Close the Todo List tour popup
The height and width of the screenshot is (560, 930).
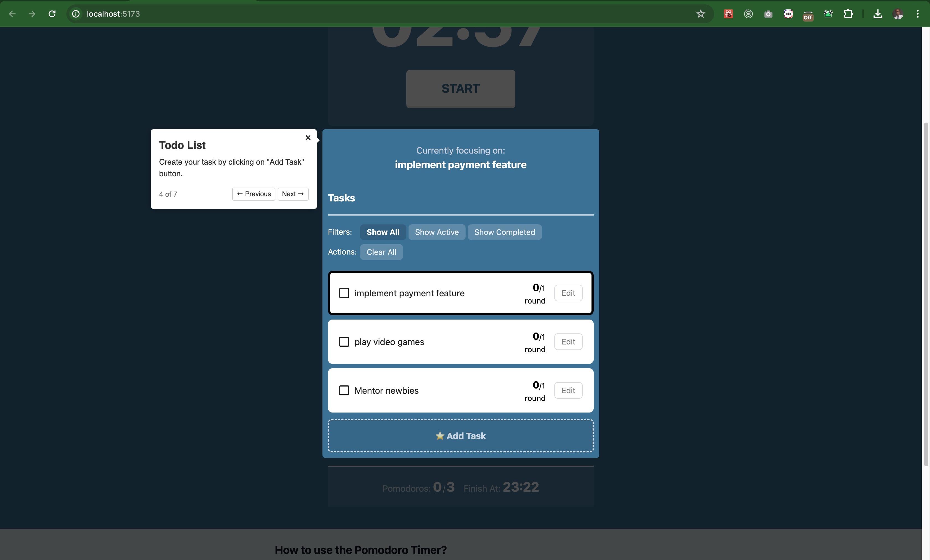pos(308,138)
